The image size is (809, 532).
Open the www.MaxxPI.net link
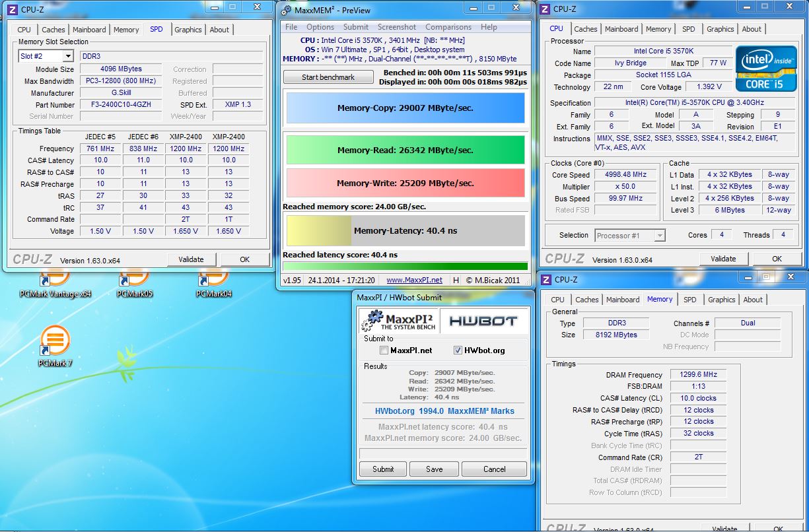pos(414,281)
